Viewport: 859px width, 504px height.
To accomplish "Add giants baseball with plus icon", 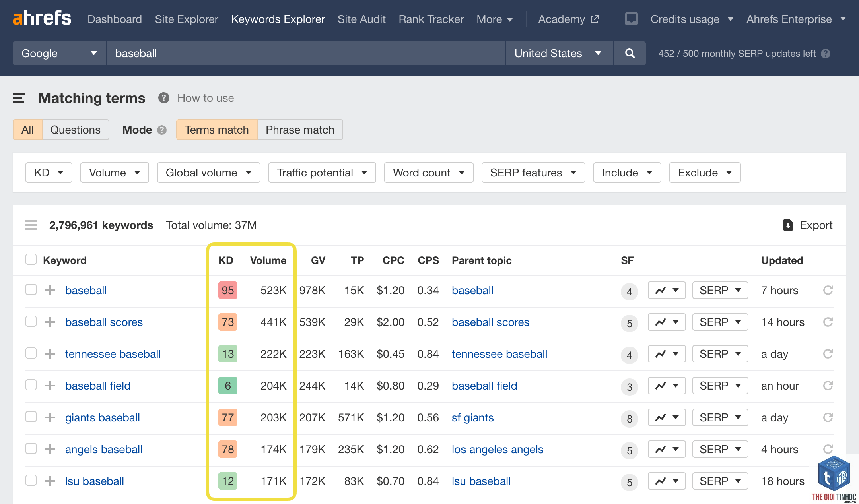I will coord(50,417).
